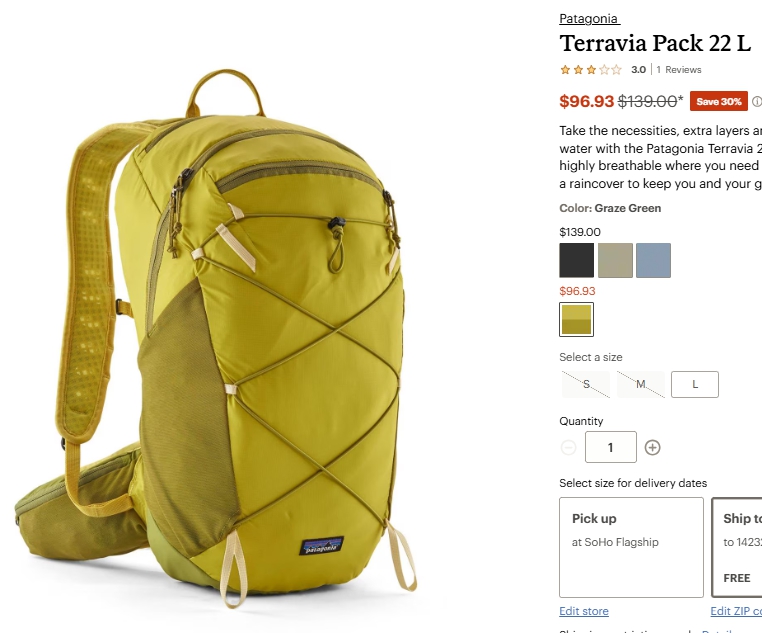Open the 1 Reviews link

678,69
